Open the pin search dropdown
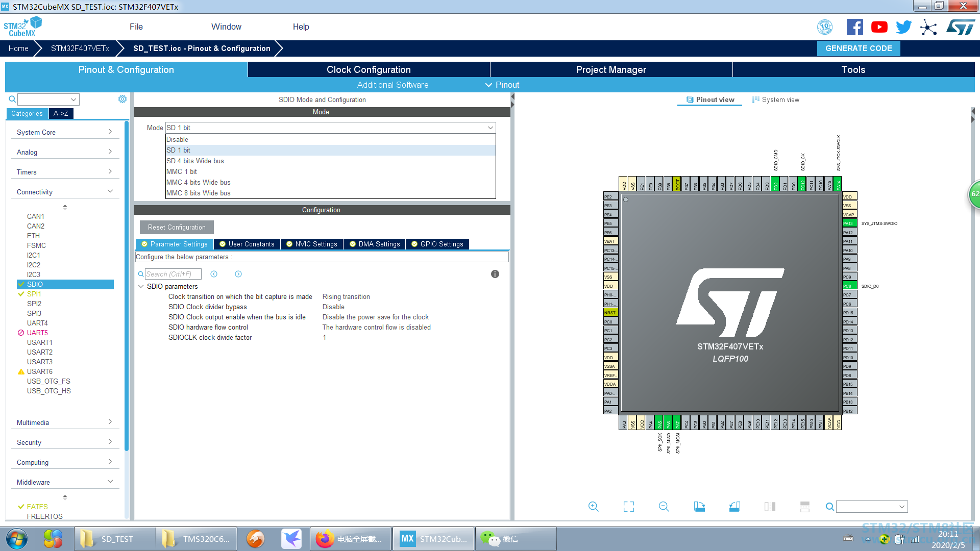The height and width of the screenshot is (551, 980). 902,507
